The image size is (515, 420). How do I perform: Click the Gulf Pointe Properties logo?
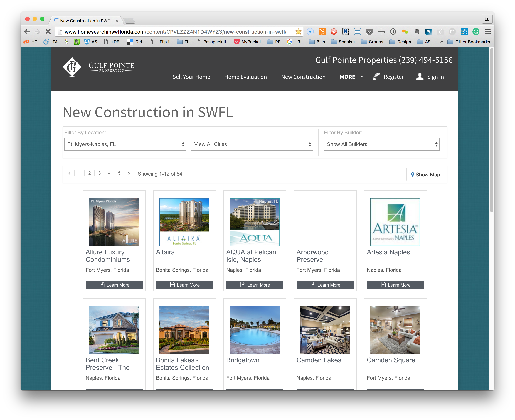click(98, 67)
